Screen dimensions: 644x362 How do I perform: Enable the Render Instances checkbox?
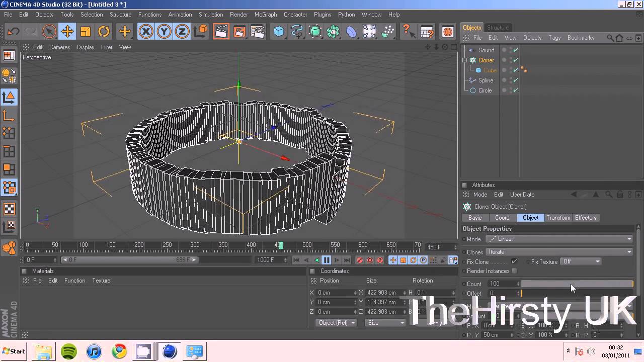(514, 271)
